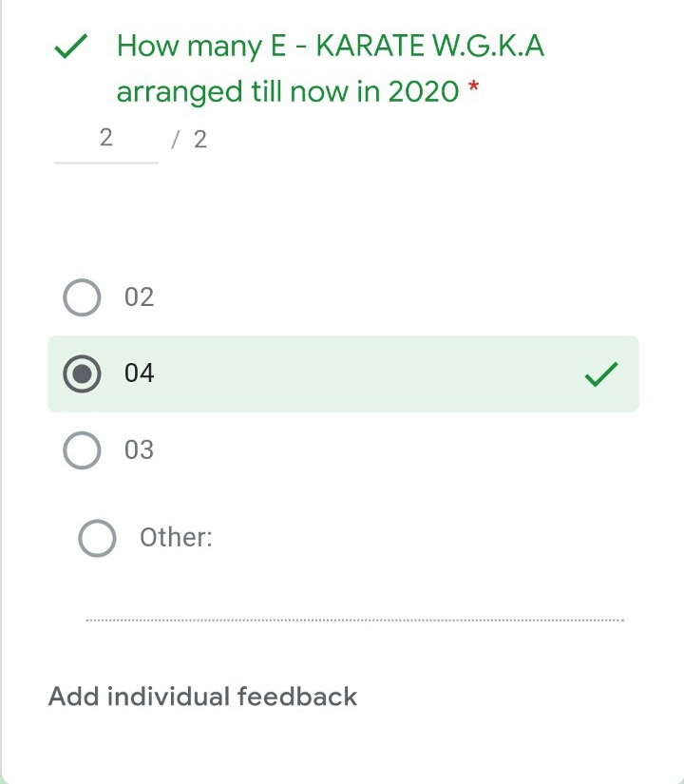Viewport: 684px width, 784px height.
Task: Tap the 'Other:' option label
Action: [x=176, y=538]
